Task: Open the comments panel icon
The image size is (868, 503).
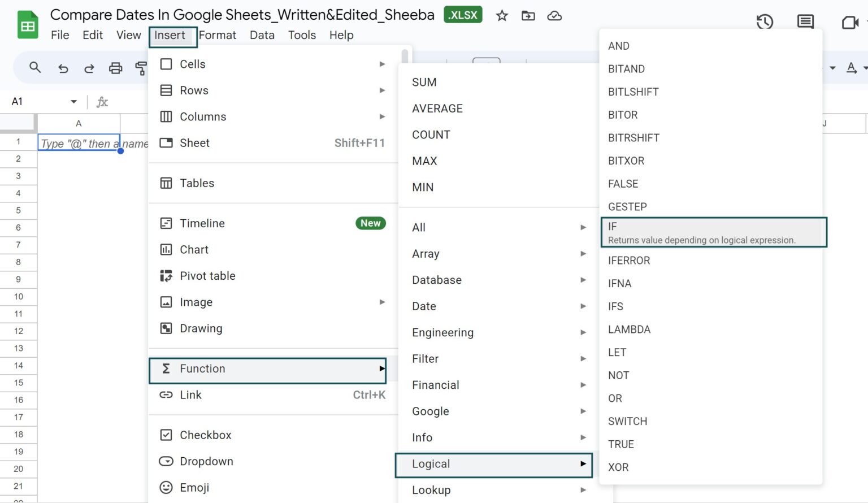Action: (805, 22)
